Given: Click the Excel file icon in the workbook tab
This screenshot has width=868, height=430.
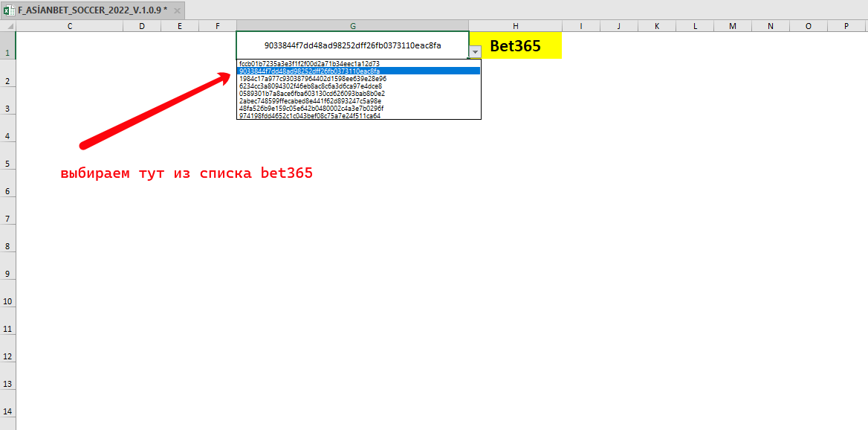Looking at the screenshot, I should click(9, 10).
